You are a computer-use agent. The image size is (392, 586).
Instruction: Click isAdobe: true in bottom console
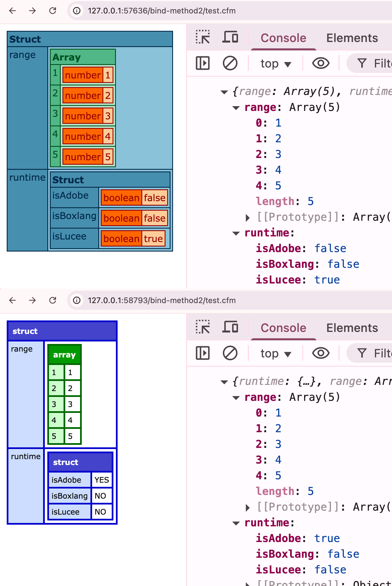click(298, 538)
